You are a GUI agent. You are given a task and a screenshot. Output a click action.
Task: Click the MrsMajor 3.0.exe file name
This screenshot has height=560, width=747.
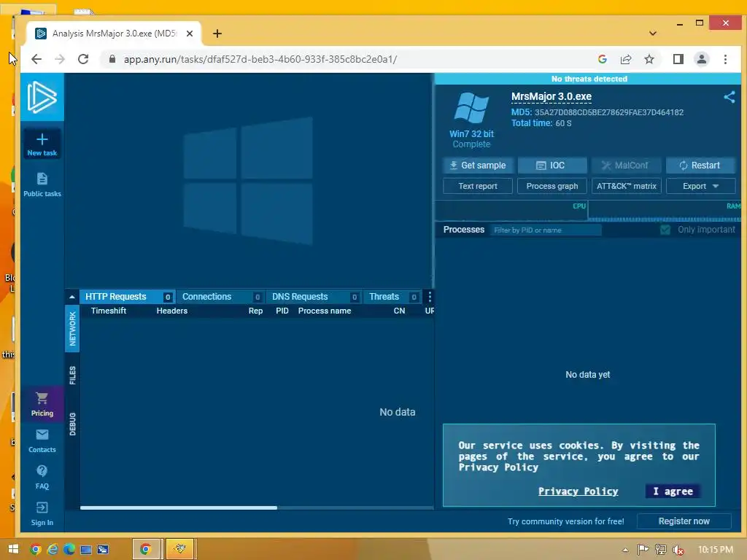[x=551, y=97]
